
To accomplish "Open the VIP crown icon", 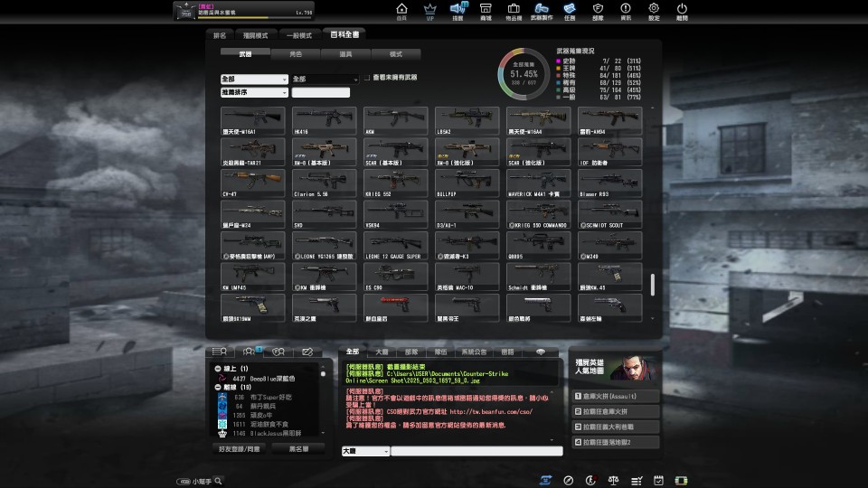I will [x=430, y=11].
